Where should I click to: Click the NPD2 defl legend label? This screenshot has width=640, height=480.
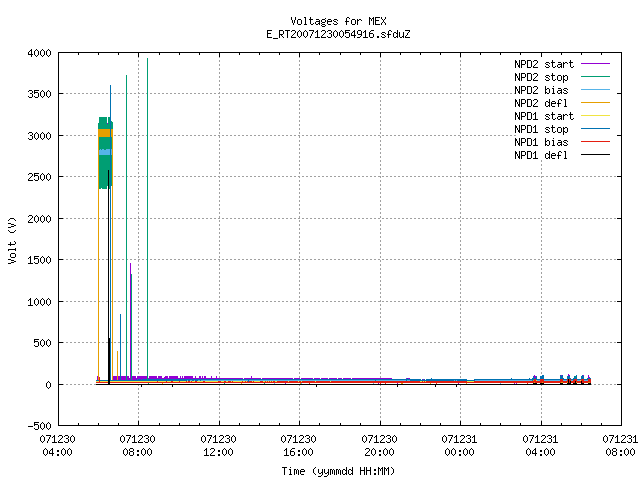coord(541,103)
